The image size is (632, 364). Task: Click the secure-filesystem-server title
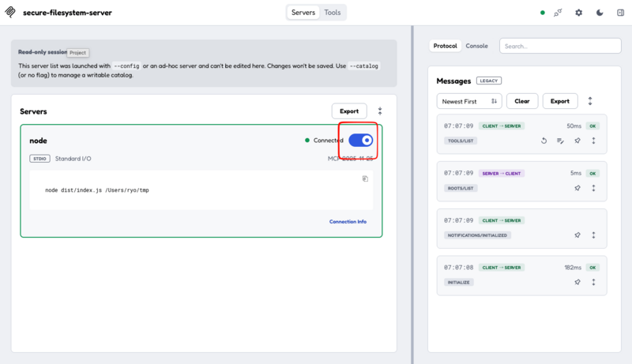click(67, 13)
